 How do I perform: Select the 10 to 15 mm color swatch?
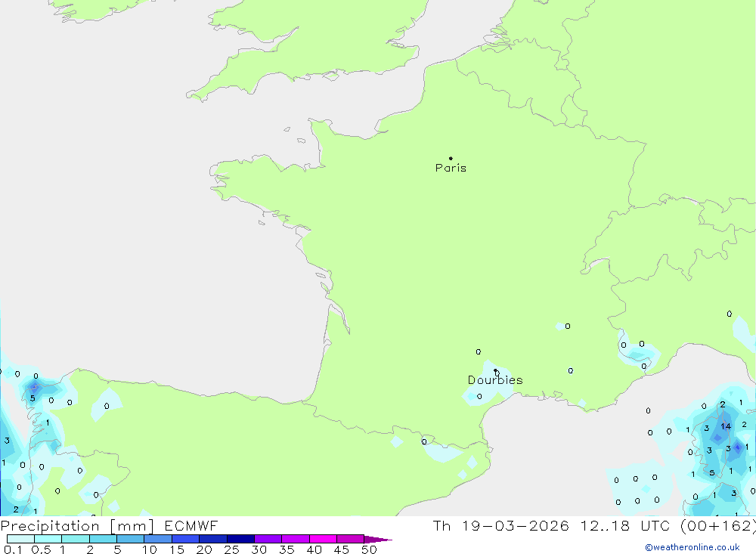(x=158, y=539)
